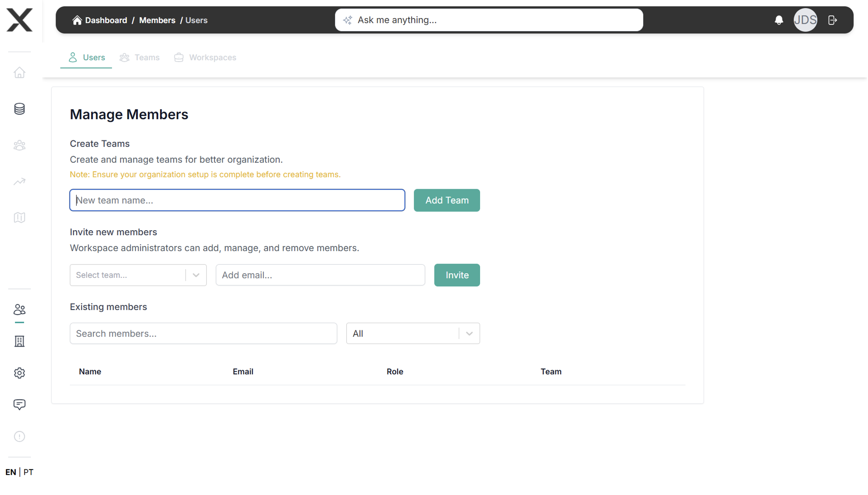The width and height of the screenshot is (868, 495).
Task: Click the Add Team button
Action: [x=447, y=200]
